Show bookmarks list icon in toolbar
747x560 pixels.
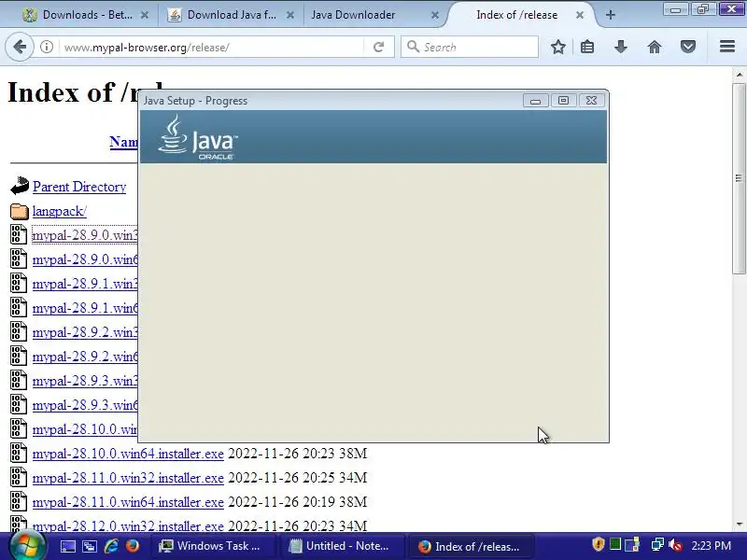587,47
